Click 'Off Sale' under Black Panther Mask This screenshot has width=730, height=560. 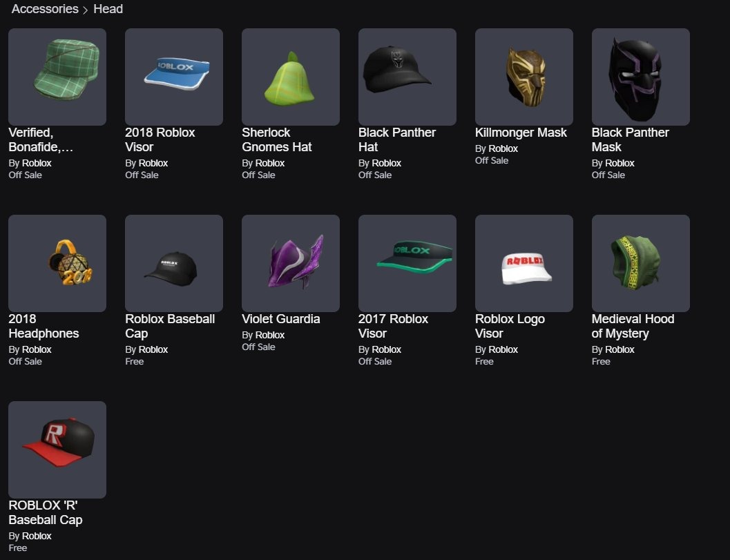coord(608,175)
